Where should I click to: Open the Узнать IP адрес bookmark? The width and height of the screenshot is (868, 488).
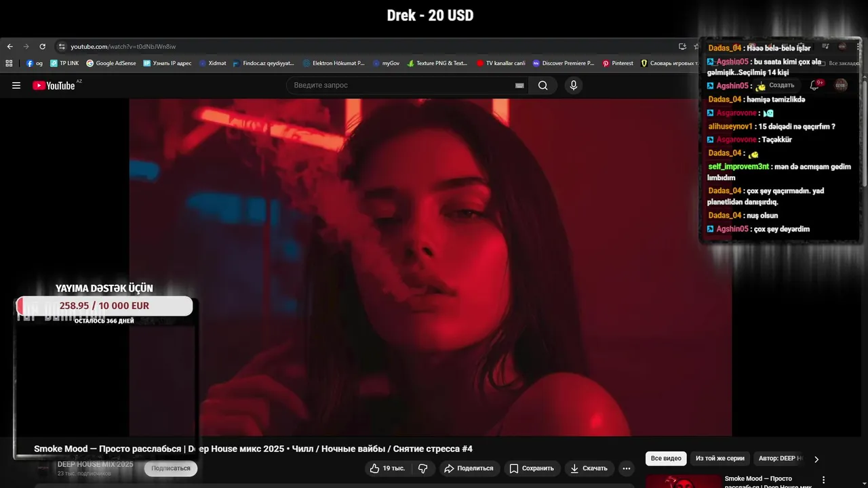tap(167, 63)
